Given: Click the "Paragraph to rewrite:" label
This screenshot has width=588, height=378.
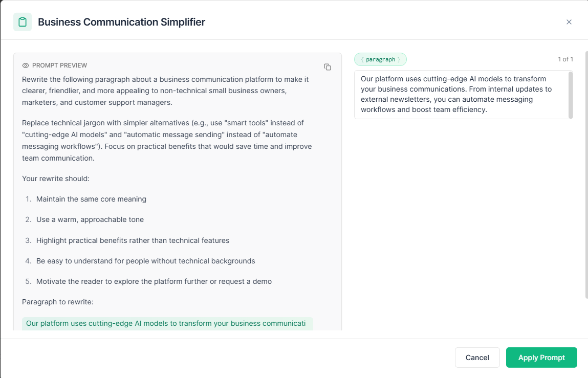Looking at the screenshot, I should (x=58, y=302).
